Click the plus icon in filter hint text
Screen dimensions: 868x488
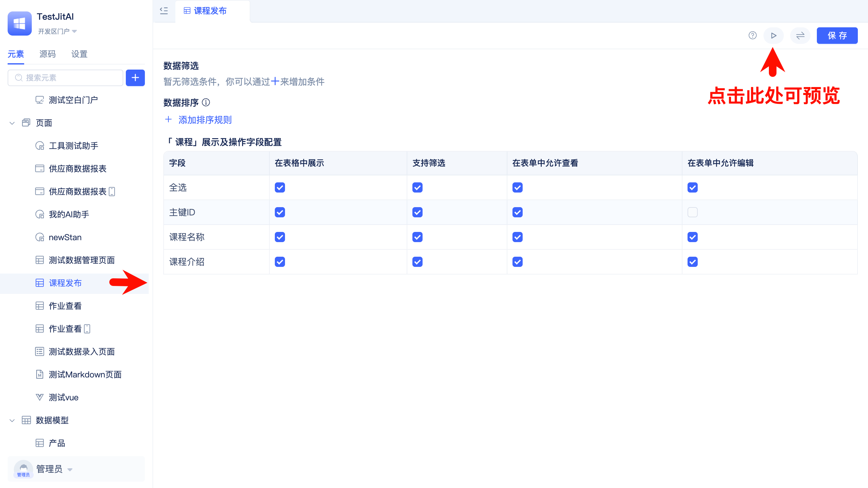275,81
